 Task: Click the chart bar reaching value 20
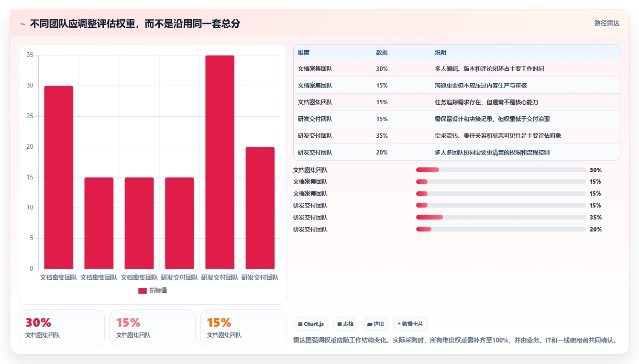point(260,208)
